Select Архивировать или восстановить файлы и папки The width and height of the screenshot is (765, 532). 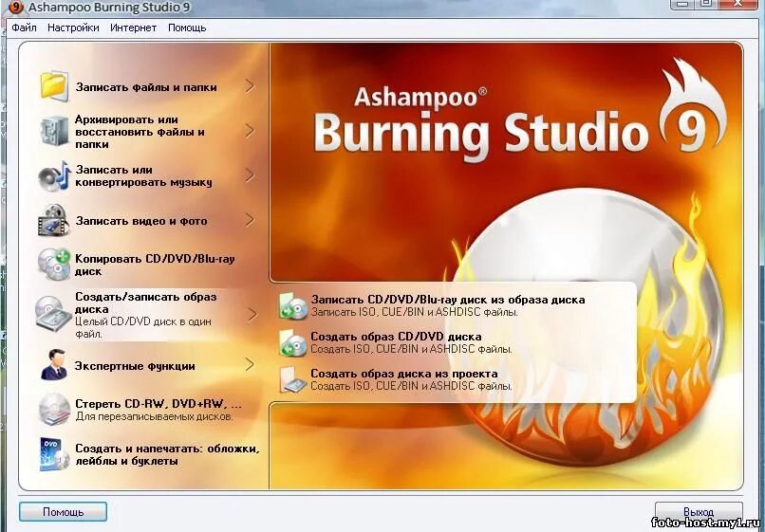click(x=140, y=132)
